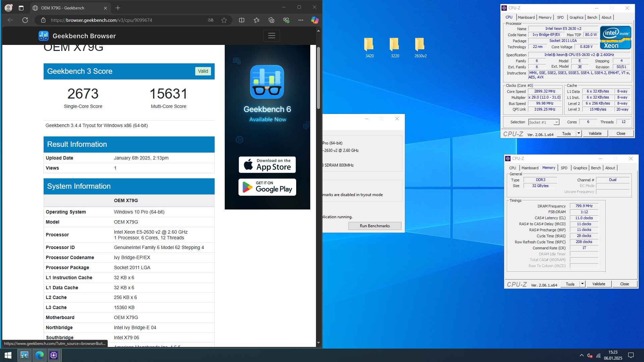
Task: Open the tab actions menu icon
Action: [21, 8]
